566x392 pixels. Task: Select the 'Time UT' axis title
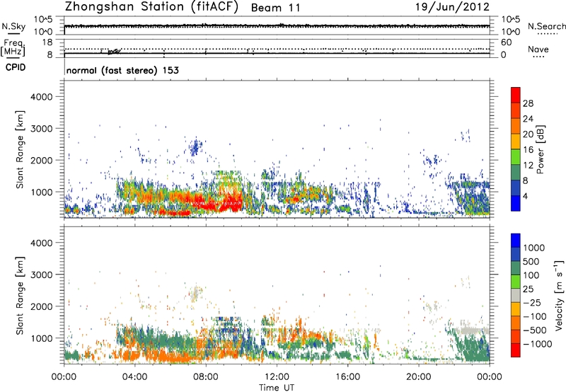coord(277,388)
